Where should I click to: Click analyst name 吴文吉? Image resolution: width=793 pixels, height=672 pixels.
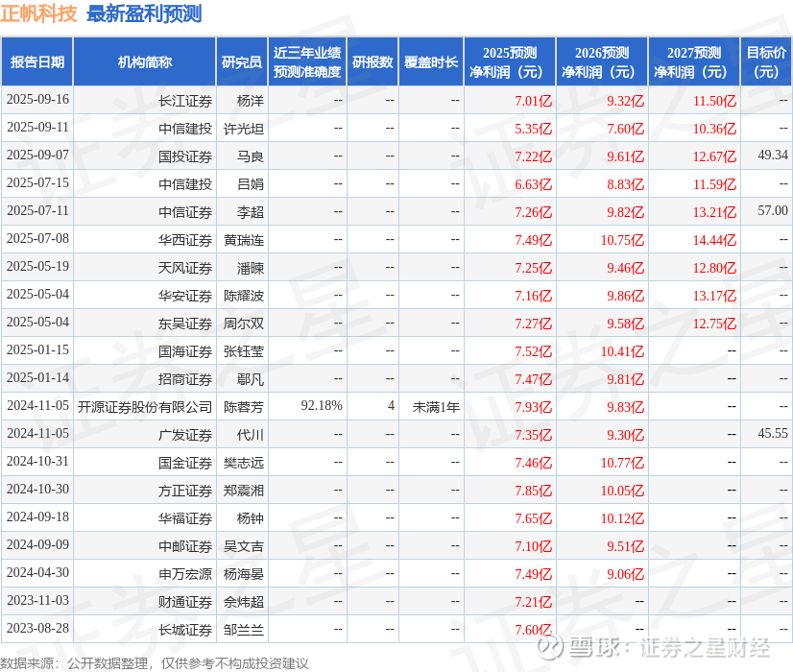click(244, 545)
